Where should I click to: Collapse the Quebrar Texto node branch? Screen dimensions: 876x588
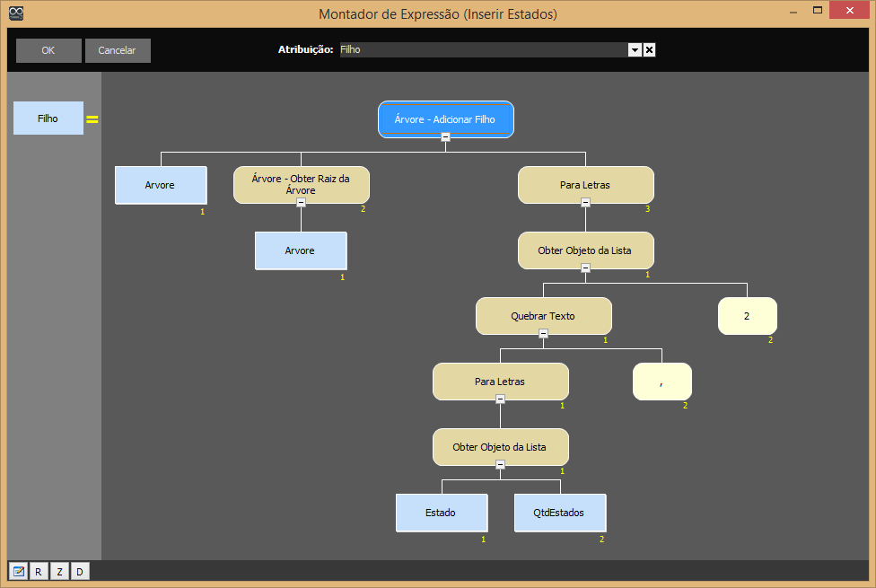[543, 333]
